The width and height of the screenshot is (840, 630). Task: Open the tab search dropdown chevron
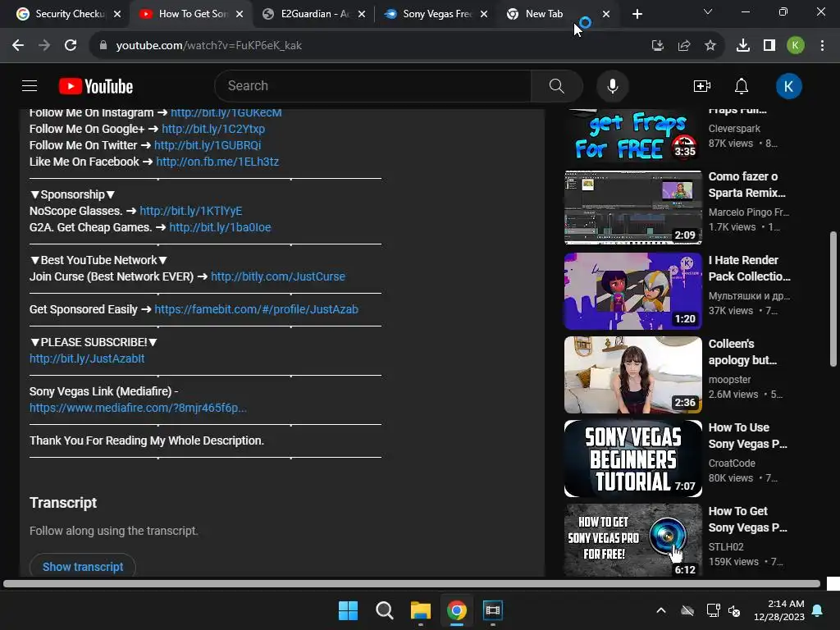coord(708,11)
